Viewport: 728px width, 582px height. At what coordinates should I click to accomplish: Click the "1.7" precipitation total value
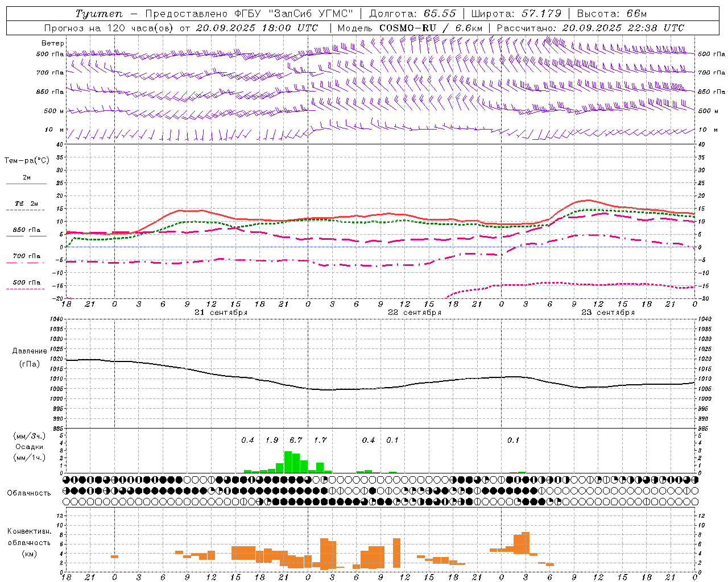coord(320,440)
